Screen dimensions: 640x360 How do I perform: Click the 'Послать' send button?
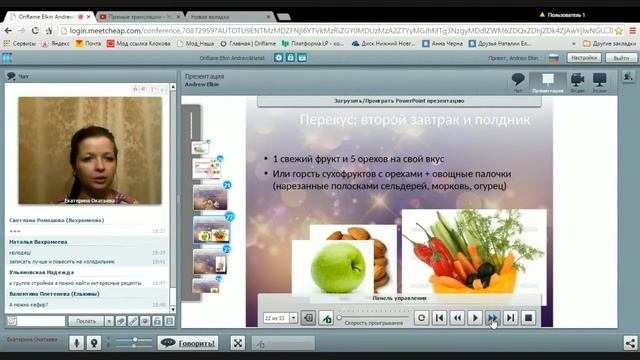pos(86,321)
